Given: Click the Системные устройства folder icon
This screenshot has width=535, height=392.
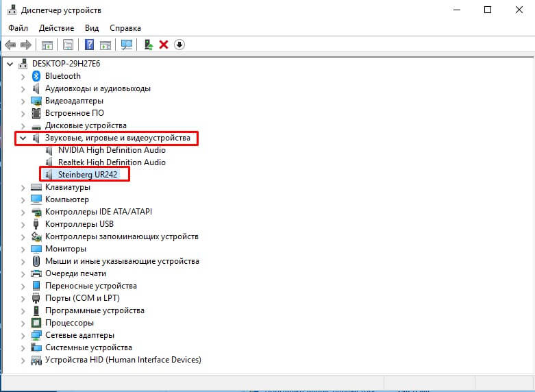Looking at the screenshot, I should tap(36, 347).
